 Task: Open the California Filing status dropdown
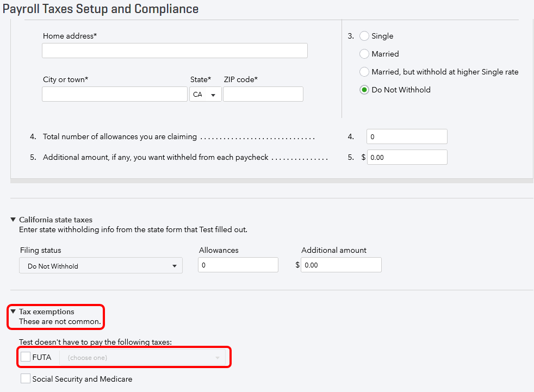tap(101, 266)
